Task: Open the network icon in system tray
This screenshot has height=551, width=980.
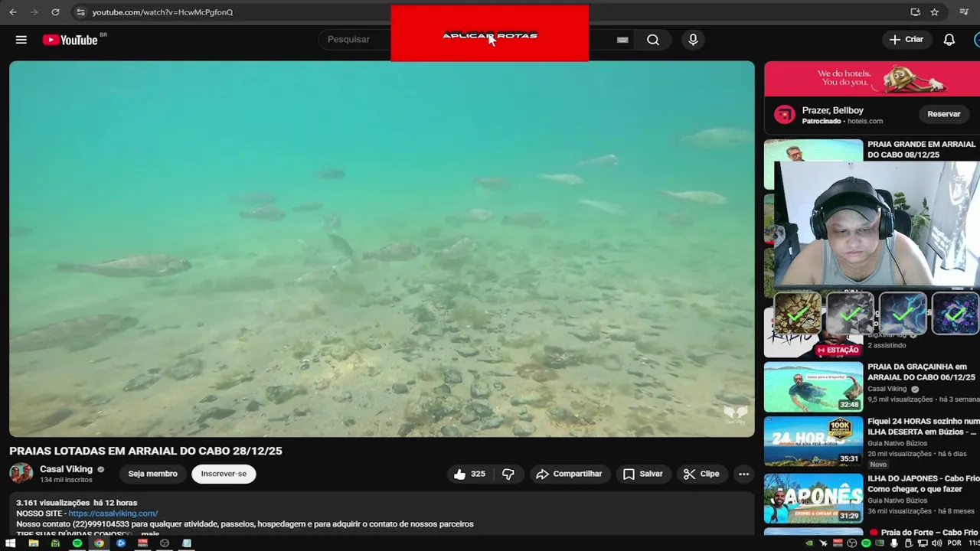Action: tap(923, 543)
